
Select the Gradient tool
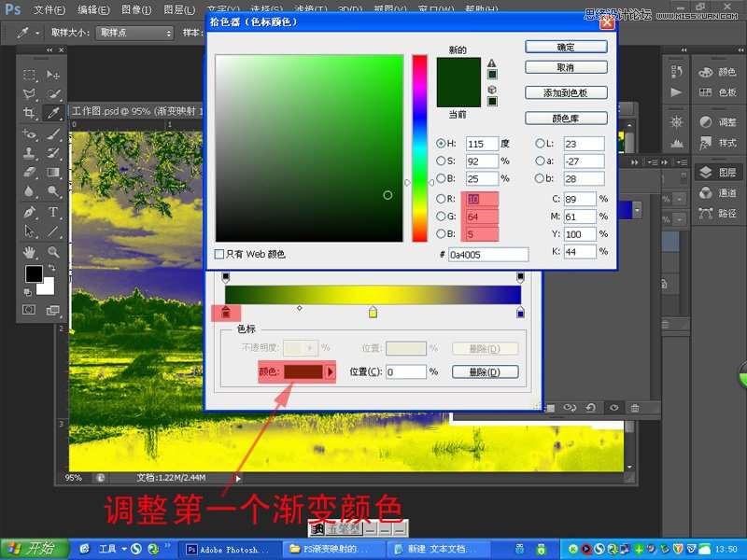[53, 172]
